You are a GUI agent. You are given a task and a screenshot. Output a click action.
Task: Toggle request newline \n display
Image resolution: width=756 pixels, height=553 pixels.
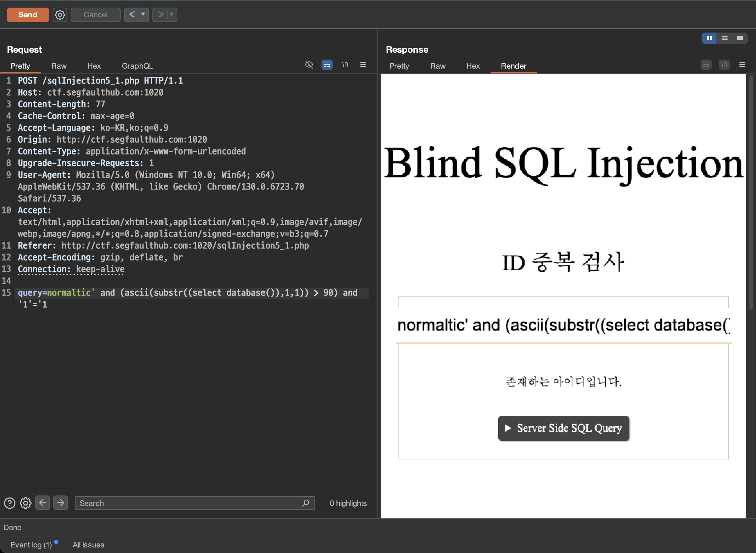(345, 65)
